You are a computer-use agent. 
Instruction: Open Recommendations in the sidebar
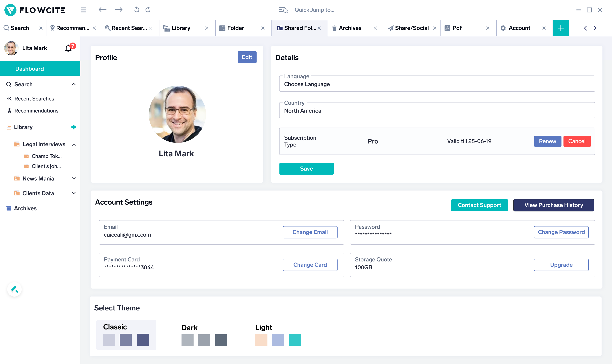[x=36, y=111]
